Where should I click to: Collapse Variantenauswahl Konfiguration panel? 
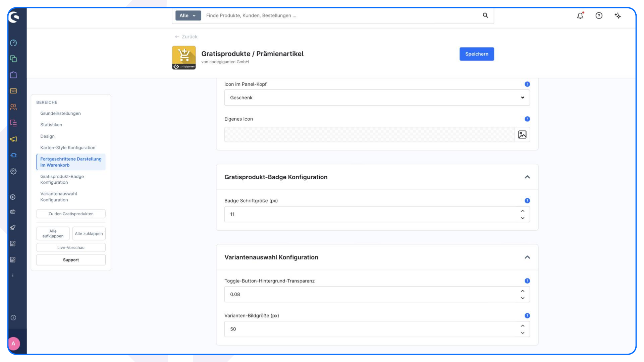coord(527,257)
